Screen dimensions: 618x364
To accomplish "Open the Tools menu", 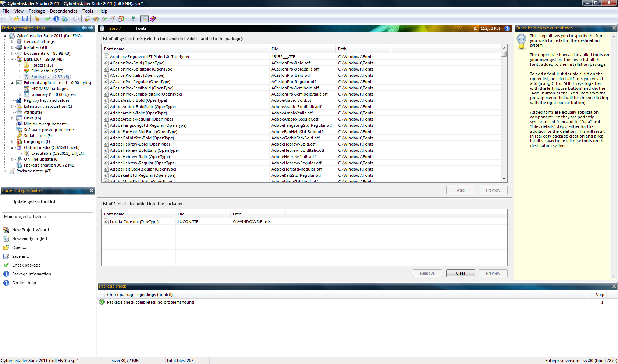I will coord(88,11).
